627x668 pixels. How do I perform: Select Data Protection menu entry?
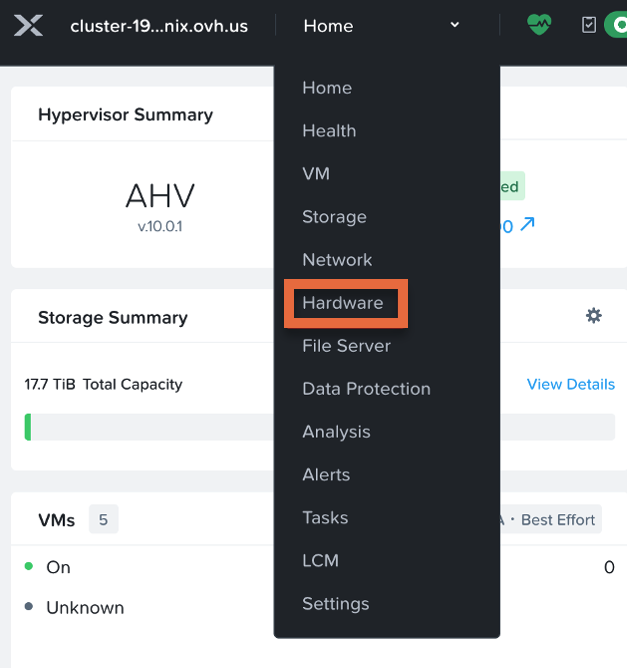[x=366, y=389]
